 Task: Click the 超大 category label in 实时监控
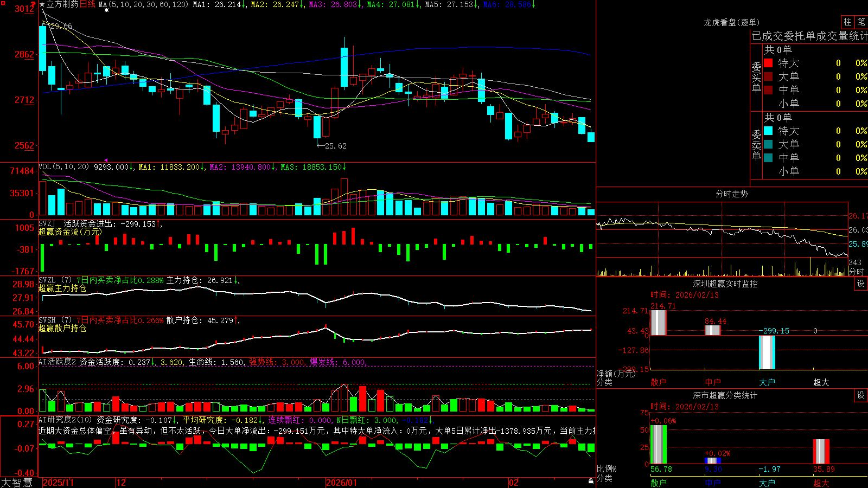tap(821, 382)
